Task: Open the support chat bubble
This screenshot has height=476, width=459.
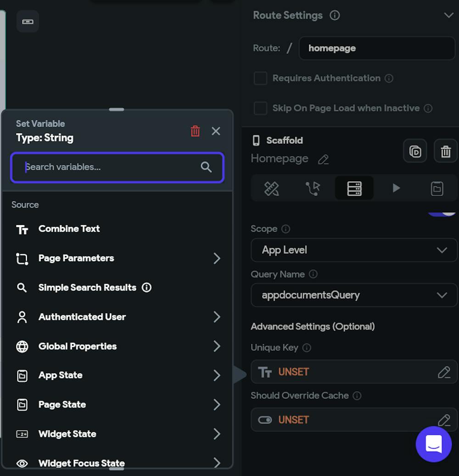Action: [x=433, y=443]
